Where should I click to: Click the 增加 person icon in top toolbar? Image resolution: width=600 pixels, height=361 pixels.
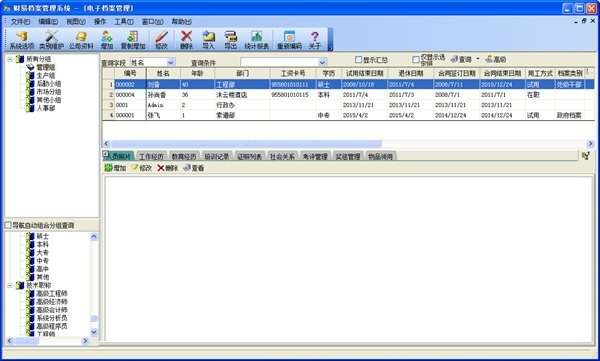pos(107,40)
